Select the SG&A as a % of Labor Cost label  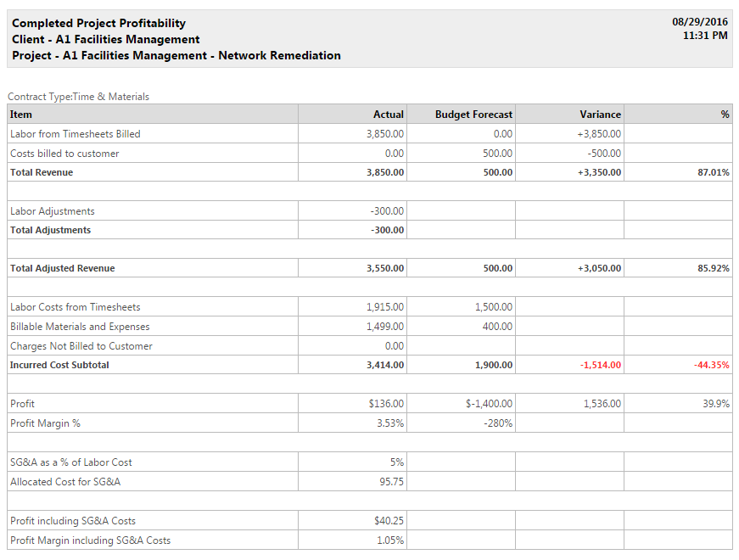point(71,462)
